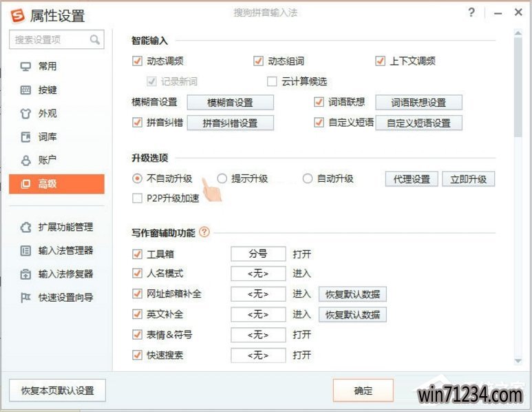The image size is (532, 412).
Task: Uncheck the 表情&符号 checkbox
Action: (x=137, y=335)
